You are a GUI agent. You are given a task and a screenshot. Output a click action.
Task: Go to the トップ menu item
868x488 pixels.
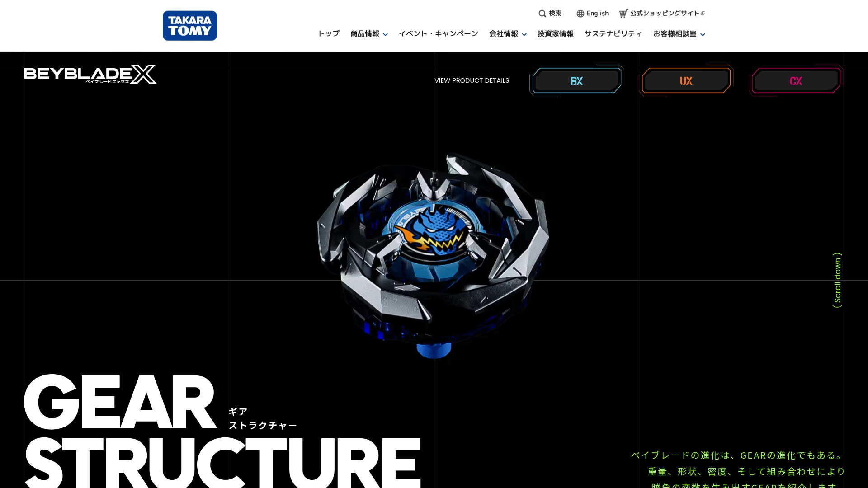tap(329, 34)
